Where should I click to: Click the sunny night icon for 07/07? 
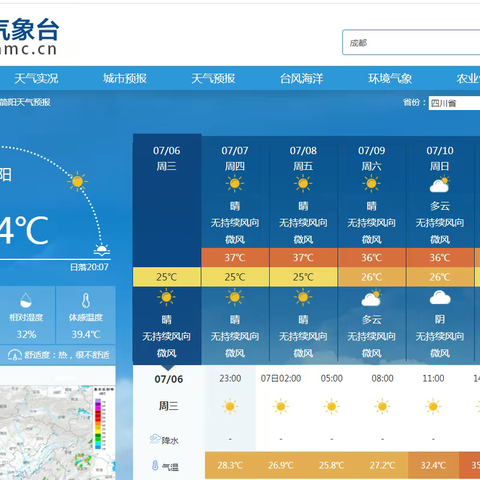coord(235,297)
